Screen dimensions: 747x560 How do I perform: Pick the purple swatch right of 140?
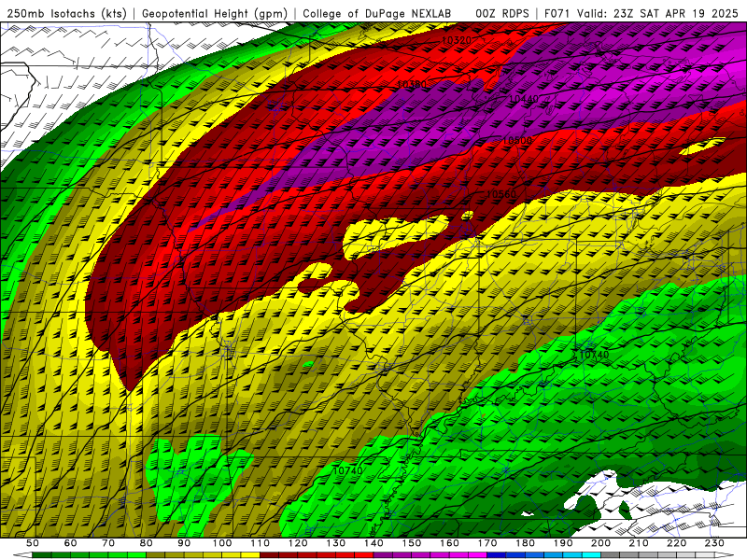point(383,555)
